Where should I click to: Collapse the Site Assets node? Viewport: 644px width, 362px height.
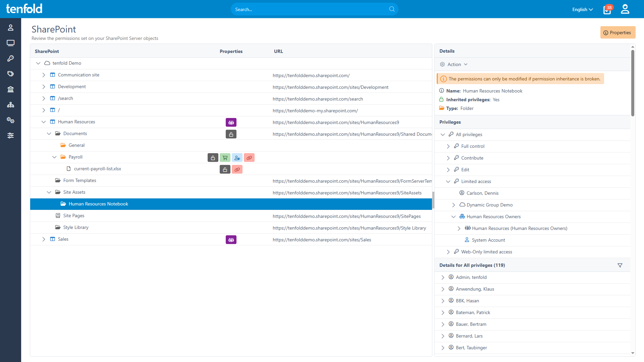coord(49,192)
